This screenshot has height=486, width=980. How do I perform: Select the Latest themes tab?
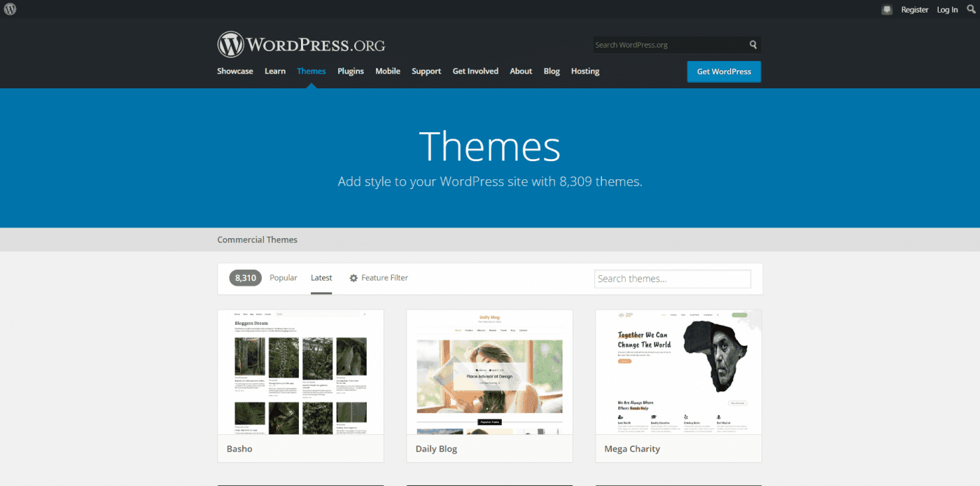tap(321, 278)
